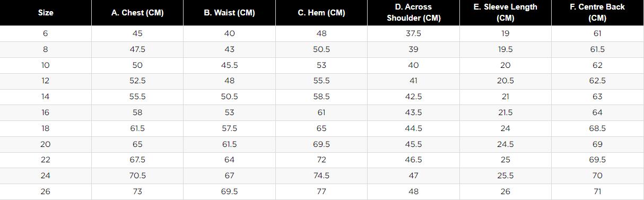The image size is (644, 200).
Task: Click the size 8 row label
Action: (x=45, y=49)
